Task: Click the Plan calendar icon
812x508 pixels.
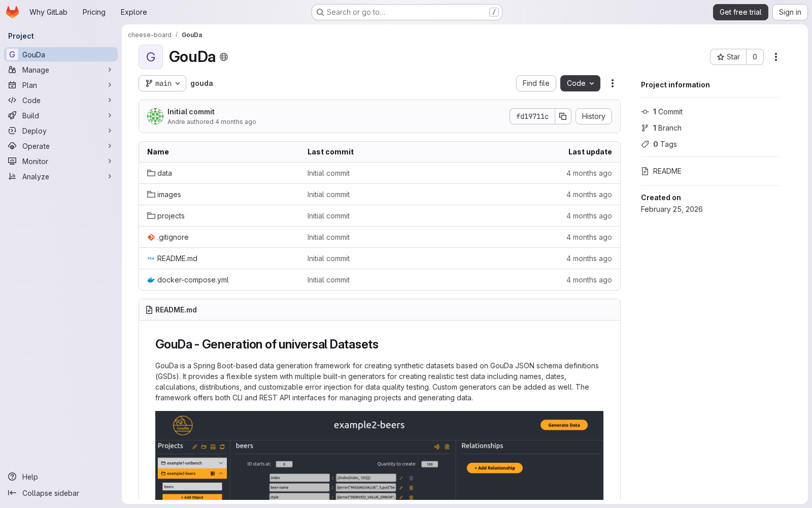Action: [x=12, y=85]
